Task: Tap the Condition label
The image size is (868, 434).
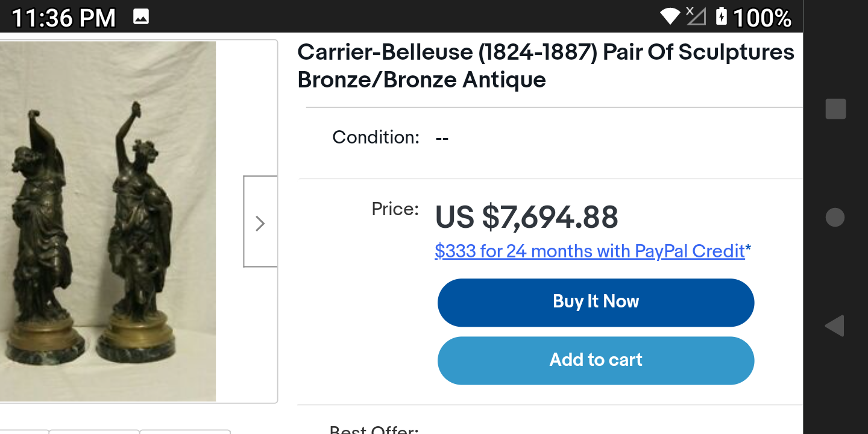Action: 376,137
